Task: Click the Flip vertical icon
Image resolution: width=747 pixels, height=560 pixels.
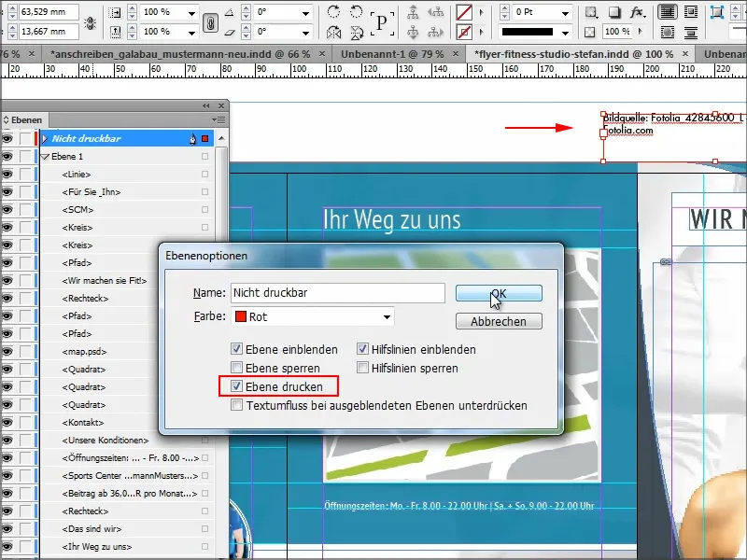Action: tap(357, 33)
